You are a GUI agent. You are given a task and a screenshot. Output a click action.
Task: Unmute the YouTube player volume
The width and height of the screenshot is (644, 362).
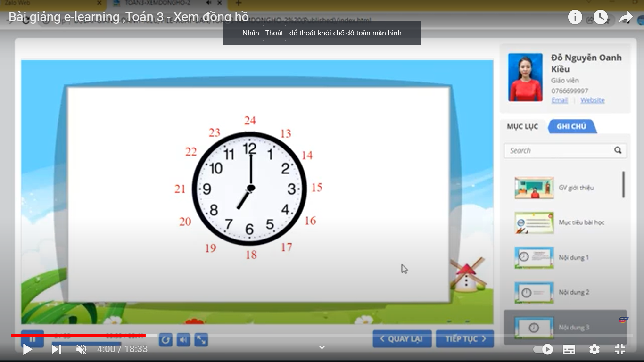point(82,349)
